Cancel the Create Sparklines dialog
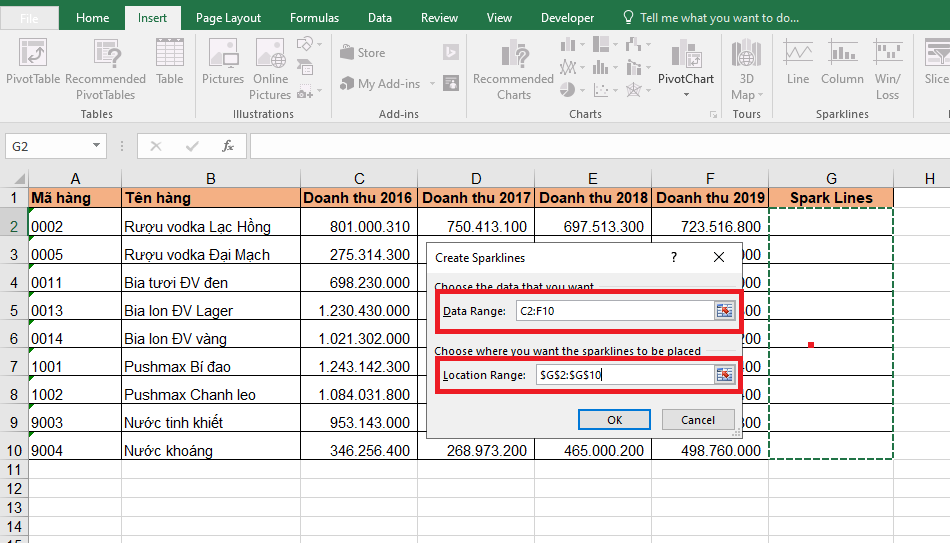The height and width of the screenshot is (543, 950). (698, 420)
